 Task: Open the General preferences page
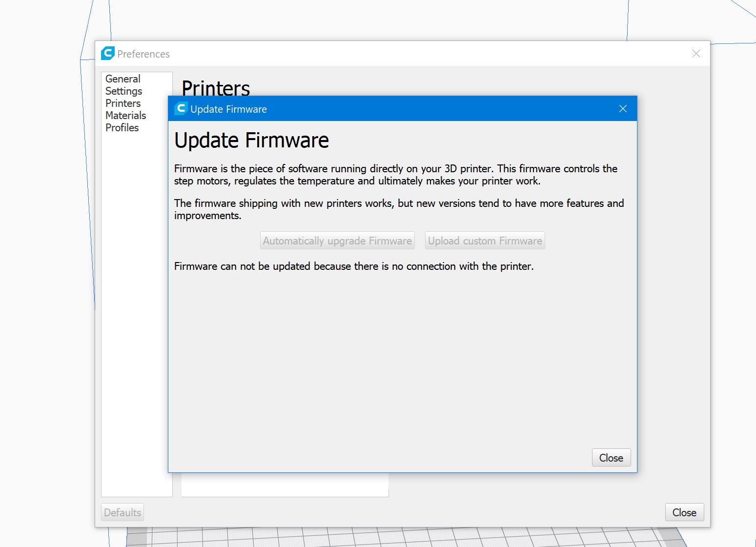123,79
